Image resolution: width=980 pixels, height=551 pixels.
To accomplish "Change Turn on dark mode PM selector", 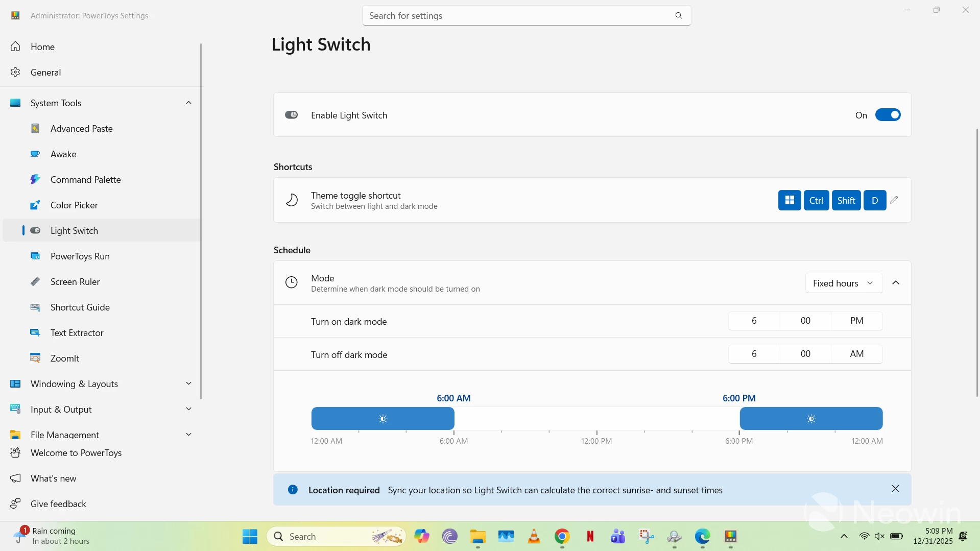I will pos(857,321).
